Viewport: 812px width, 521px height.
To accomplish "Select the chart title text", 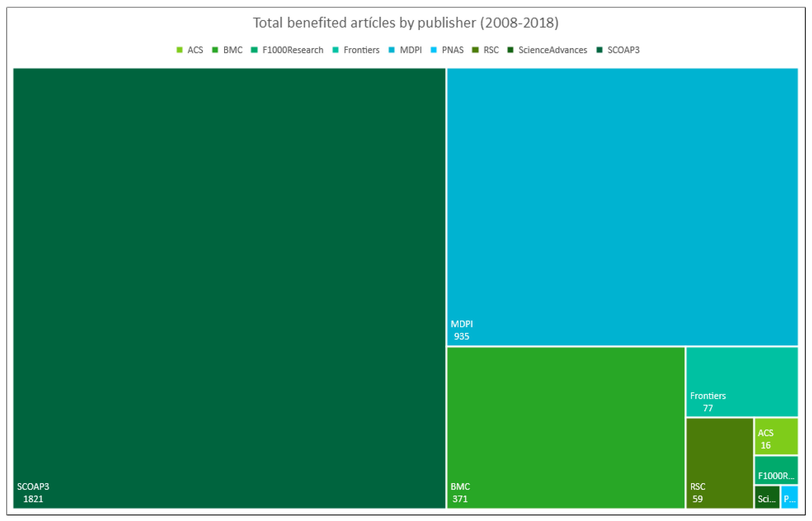I will [x=406, y=23].
